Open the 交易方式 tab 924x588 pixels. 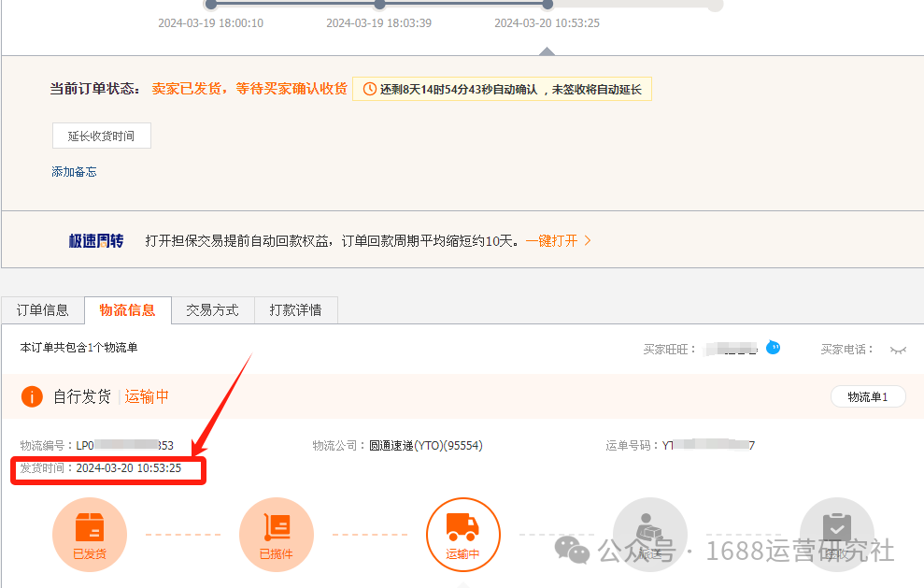pyautogui.click(x=212, y=310)
